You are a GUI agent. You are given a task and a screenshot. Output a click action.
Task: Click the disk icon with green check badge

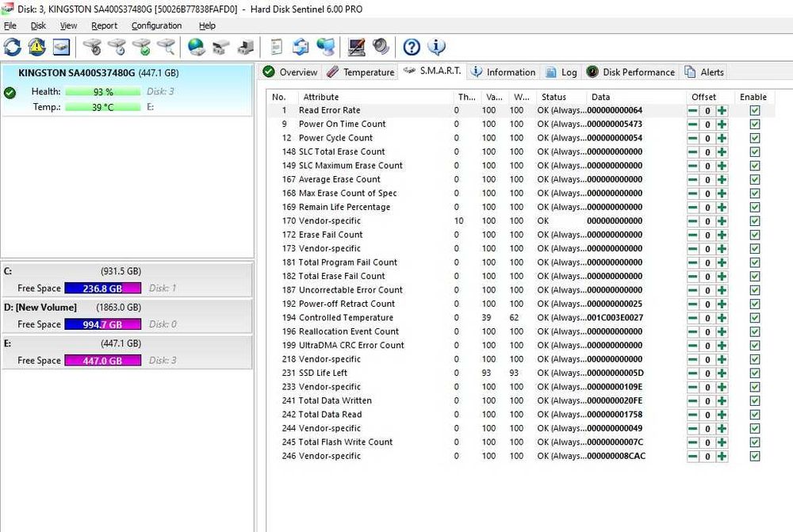[142, 47]
